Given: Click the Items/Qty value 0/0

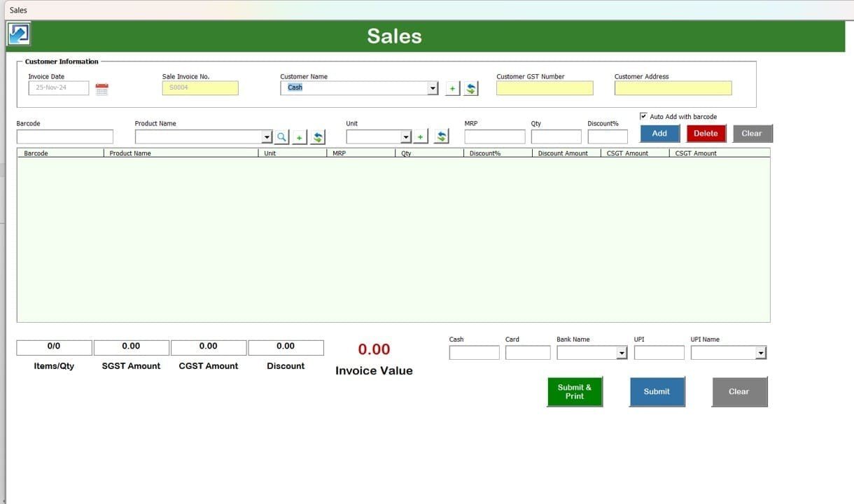Looking at the screenshot, I should [x=54, y=347].
